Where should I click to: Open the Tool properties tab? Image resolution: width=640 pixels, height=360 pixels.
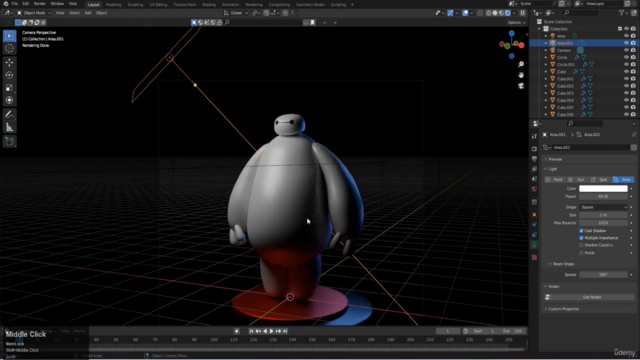coord(534,136)
